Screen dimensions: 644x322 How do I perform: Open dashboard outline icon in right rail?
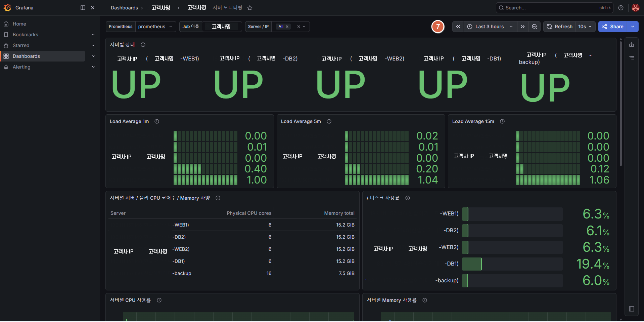point(632,58)
